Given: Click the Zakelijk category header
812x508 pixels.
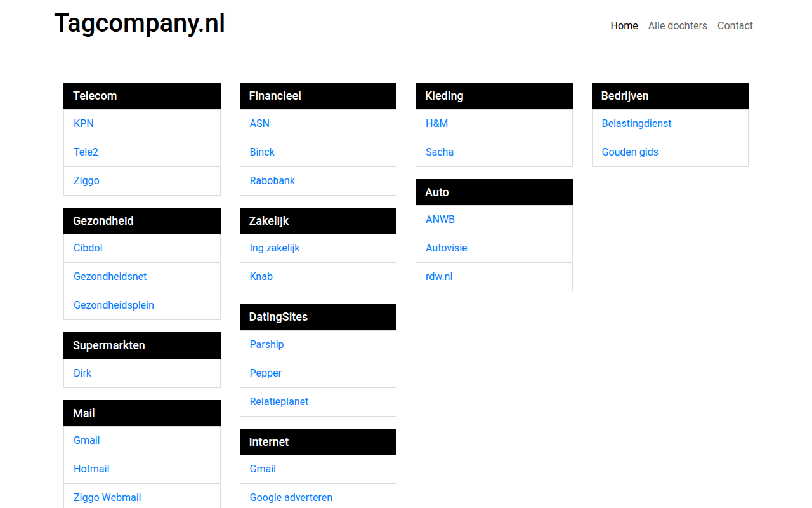Looking at the screenshot, I should pos(318,220).
